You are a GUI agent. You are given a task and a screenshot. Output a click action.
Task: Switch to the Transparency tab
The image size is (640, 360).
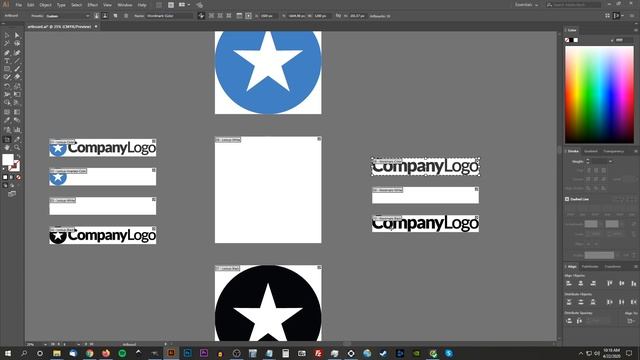[613, 151]
